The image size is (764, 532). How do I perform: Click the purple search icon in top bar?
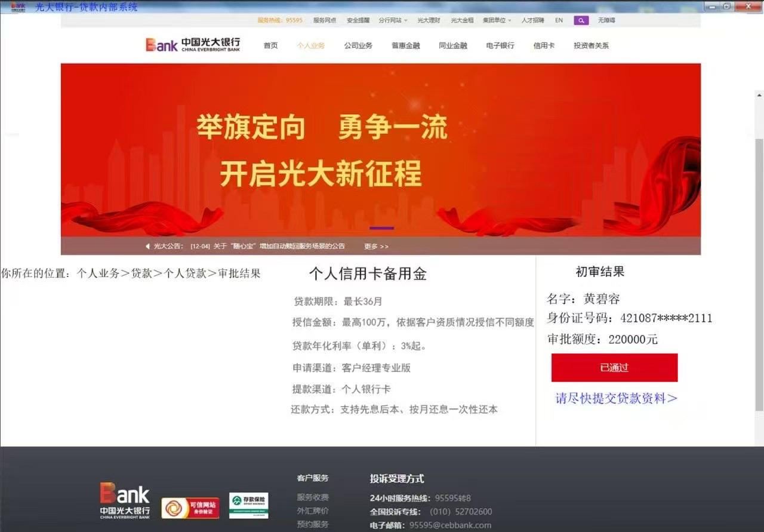pyautogui.click(x=581, y=20)
